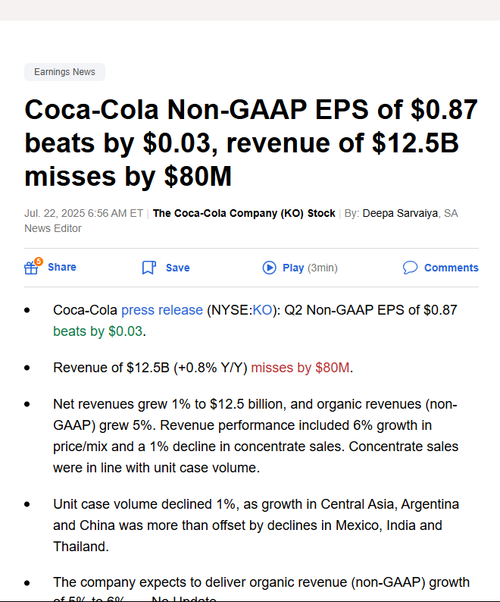The width and height of the screenshot is (500, 602).
Task: Click the Share text link
Action: pos(62,267)
